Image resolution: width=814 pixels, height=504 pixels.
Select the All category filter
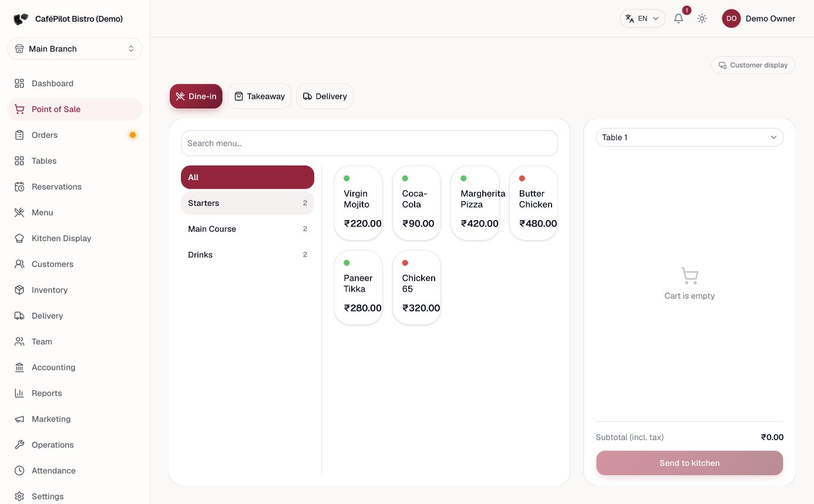pyautogui.click(x=247, y=177)
